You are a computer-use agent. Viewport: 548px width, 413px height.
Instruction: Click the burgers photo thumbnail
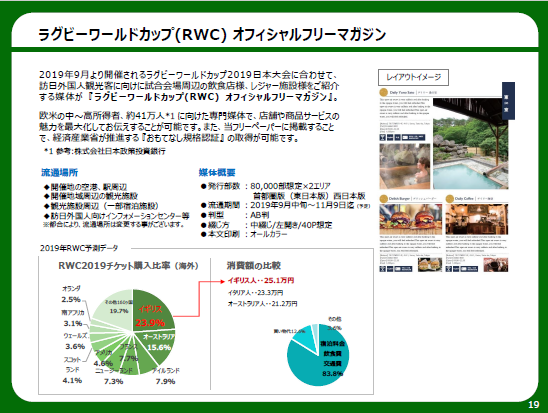pos(411,219)
